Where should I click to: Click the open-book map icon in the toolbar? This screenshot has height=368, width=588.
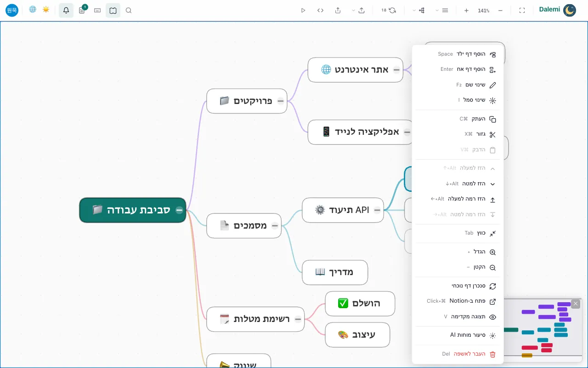coord(113,10)
